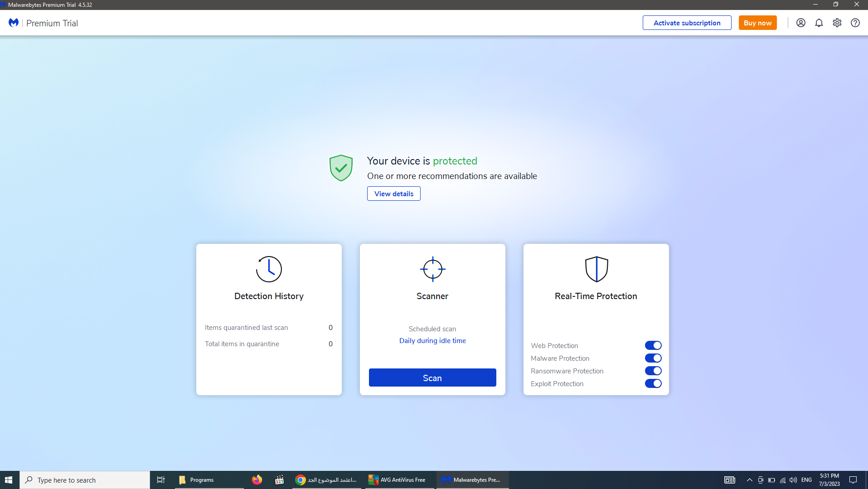The height and width of the screenshot is (489, 868).
Task: Open the video editor clapperboard taskbar icon
Action: pyautogui.click(x=279, y=480)
